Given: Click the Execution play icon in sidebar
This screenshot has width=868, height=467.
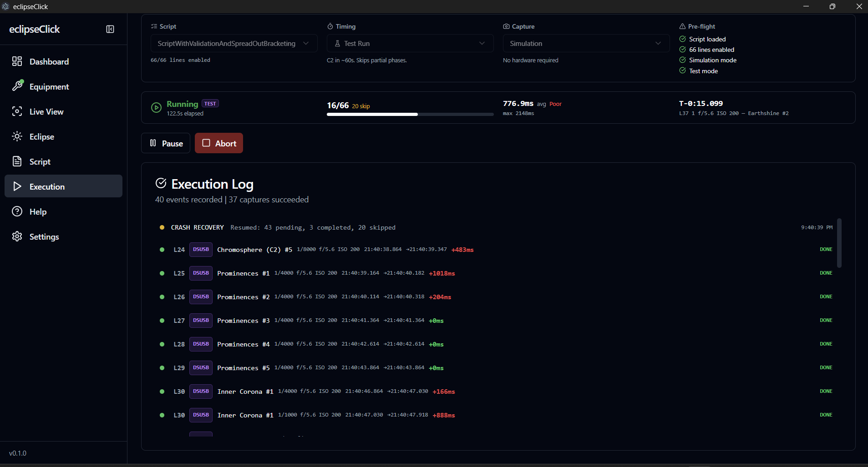Looking at the screenshot, I should (x=17, y=186).
